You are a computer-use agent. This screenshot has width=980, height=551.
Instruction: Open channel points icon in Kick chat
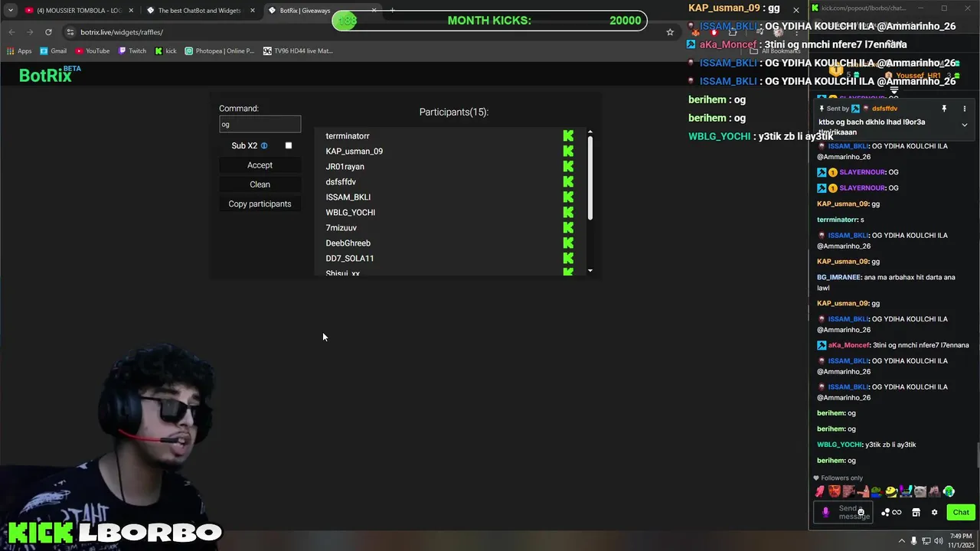[886, 512]
